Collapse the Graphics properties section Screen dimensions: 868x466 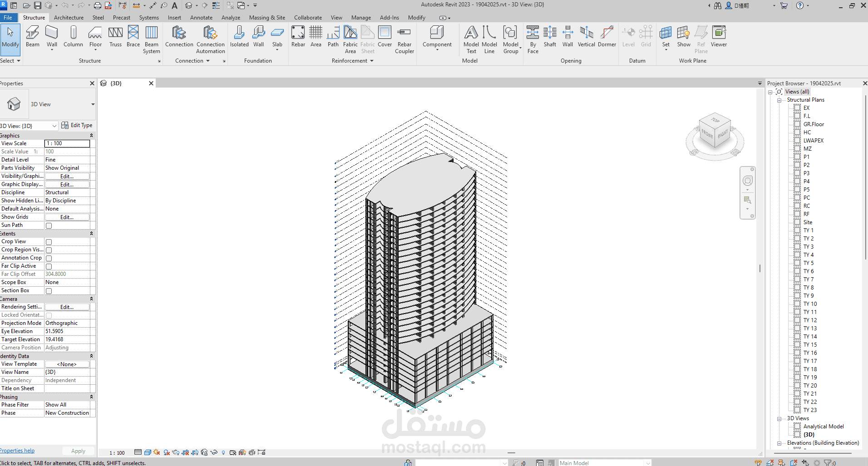pos(91,136)
